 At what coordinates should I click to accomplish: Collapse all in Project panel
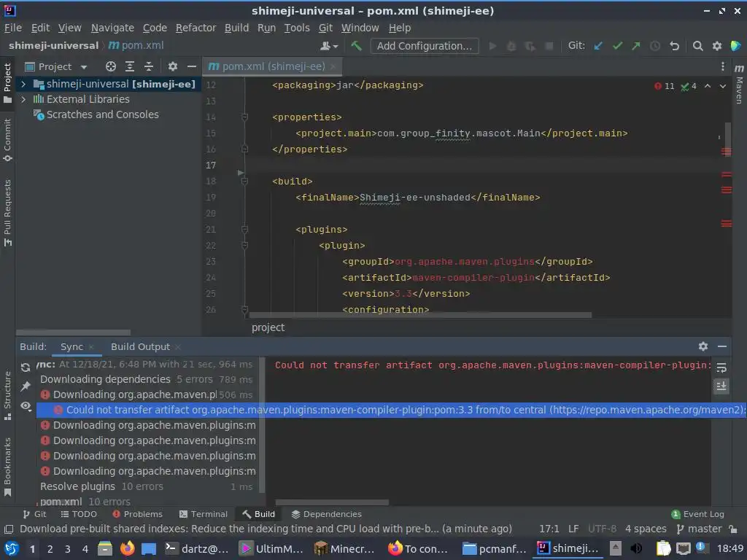[149, 66]
